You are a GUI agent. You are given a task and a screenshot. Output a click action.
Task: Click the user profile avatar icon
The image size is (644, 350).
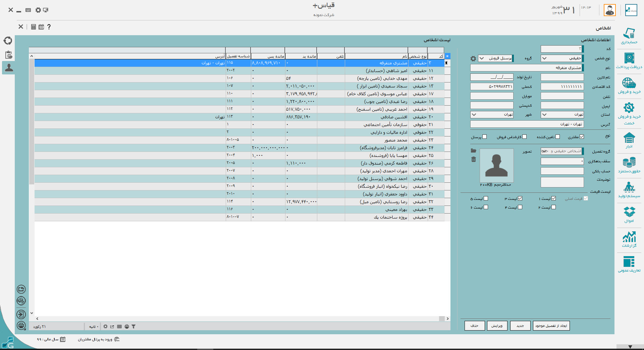tap(609, 10)
